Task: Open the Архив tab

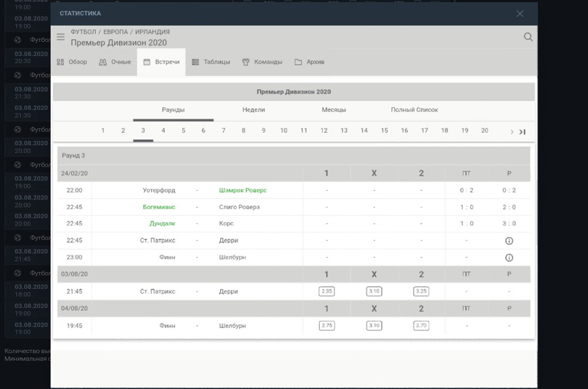Action: coord(309,62)
